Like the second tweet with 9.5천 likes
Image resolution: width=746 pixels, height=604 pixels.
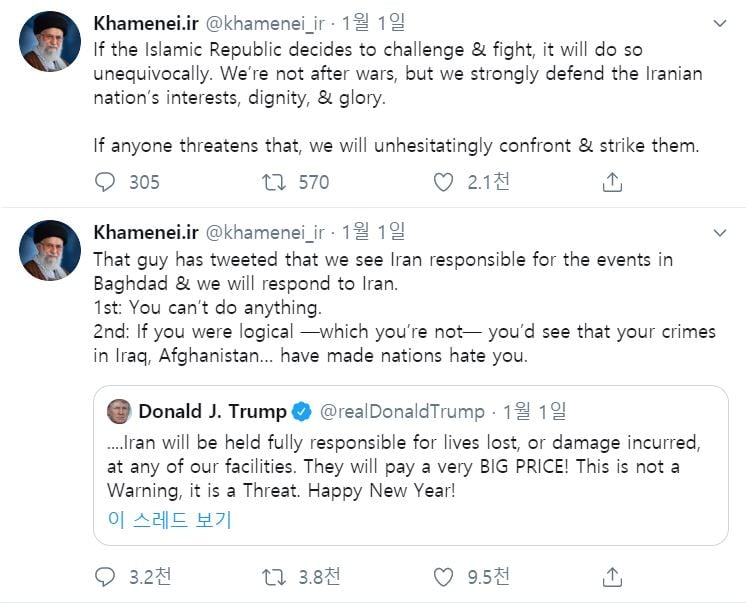coord(444,577)
